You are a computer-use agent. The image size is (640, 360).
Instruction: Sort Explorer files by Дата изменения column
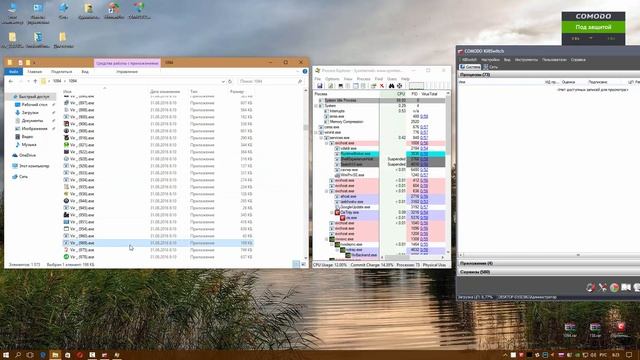point(165,91)
